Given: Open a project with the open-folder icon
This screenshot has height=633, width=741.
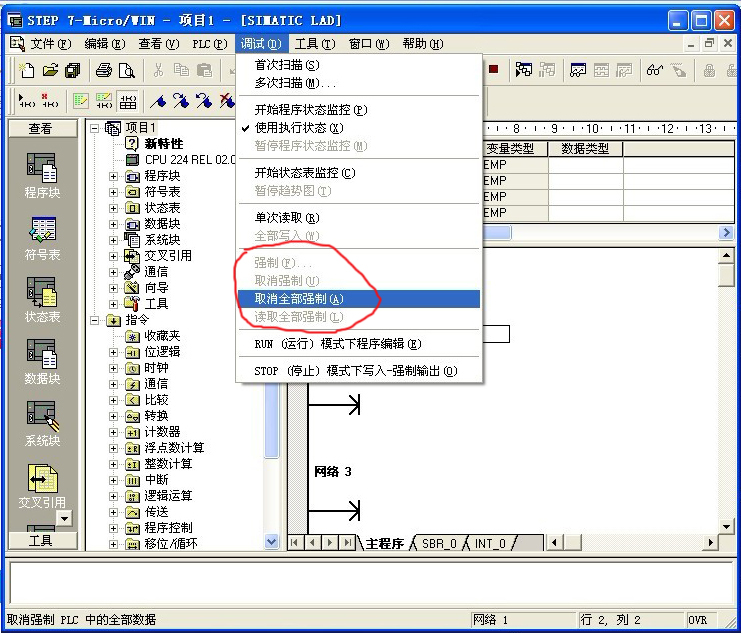Looking at the screenshot, I should pyautogui.click(x=50, y=70).
